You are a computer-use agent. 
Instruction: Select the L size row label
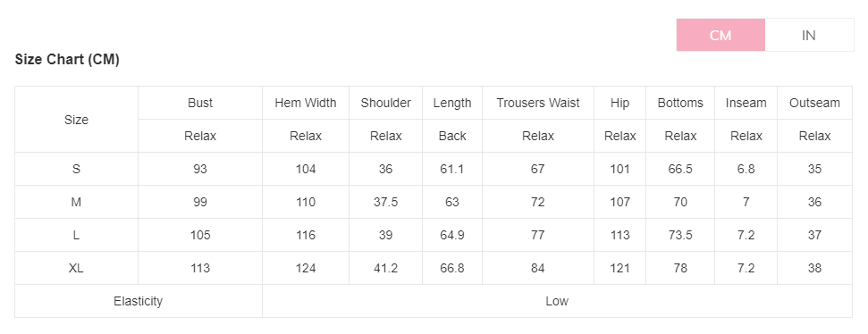pyautogui.click(x=76, y=235)
